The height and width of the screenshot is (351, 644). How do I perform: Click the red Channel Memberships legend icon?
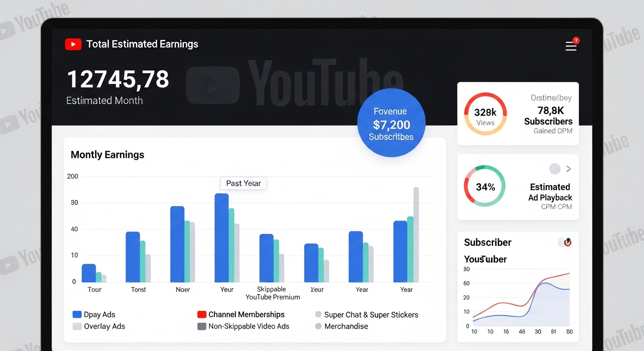click(202, 314)
